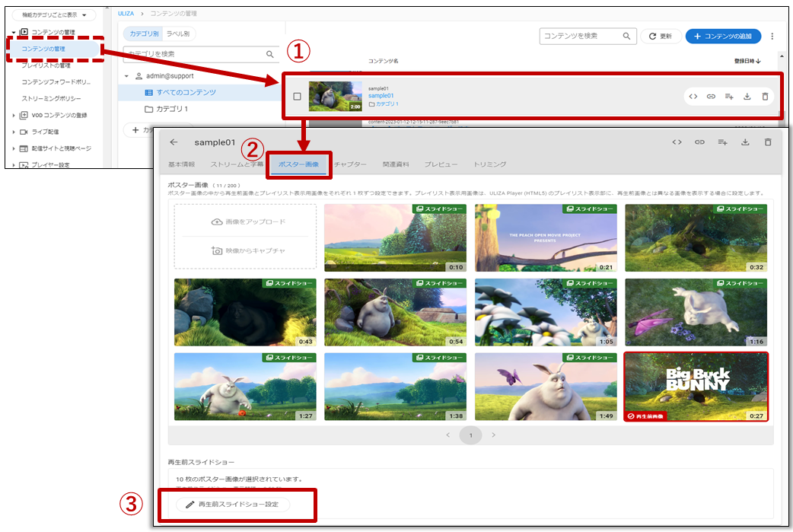Viewport: 793px width, 532px height.
Task: Open the blue sample01 link in the content list
Action: pos(381,96)
